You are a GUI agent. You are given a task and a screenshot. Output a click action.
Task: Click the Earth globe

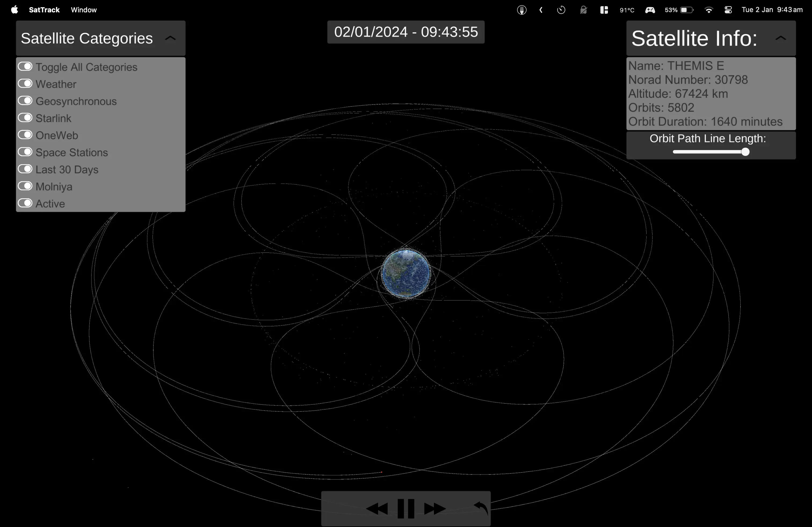[406, 273]
